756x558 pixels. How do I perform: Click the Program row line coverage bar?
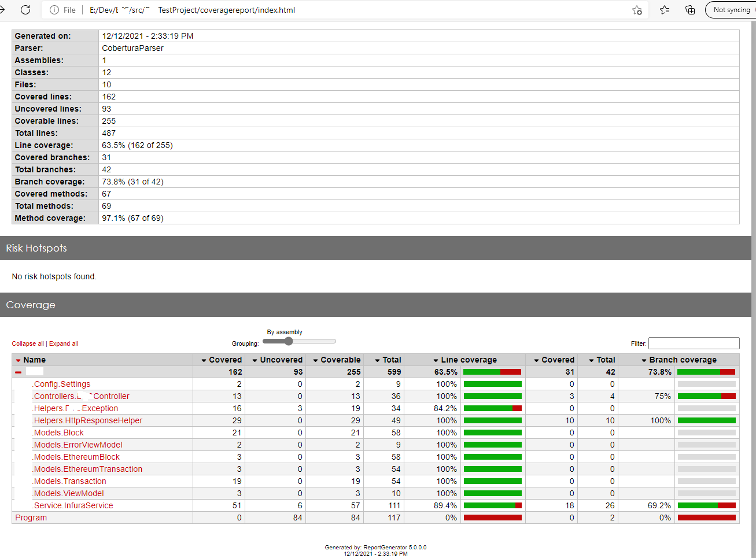coord(493,518)
